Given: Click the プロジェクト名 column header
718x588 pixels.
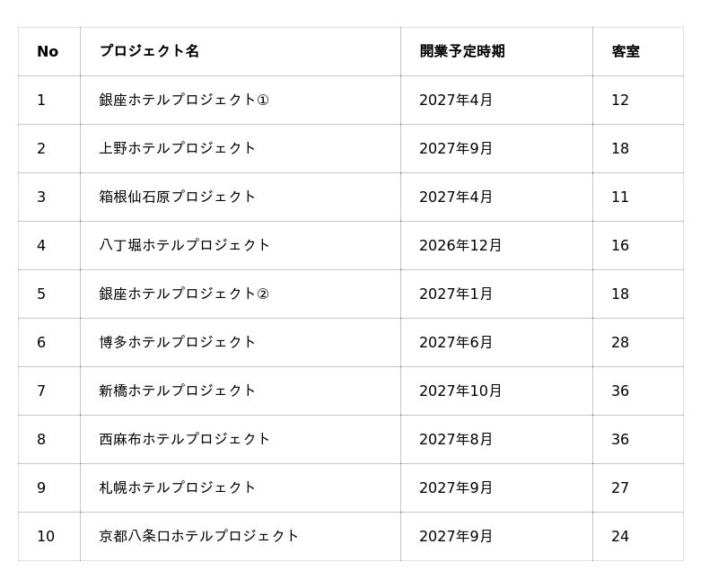Looking at the screenshot, I should [x=149, y=51].
